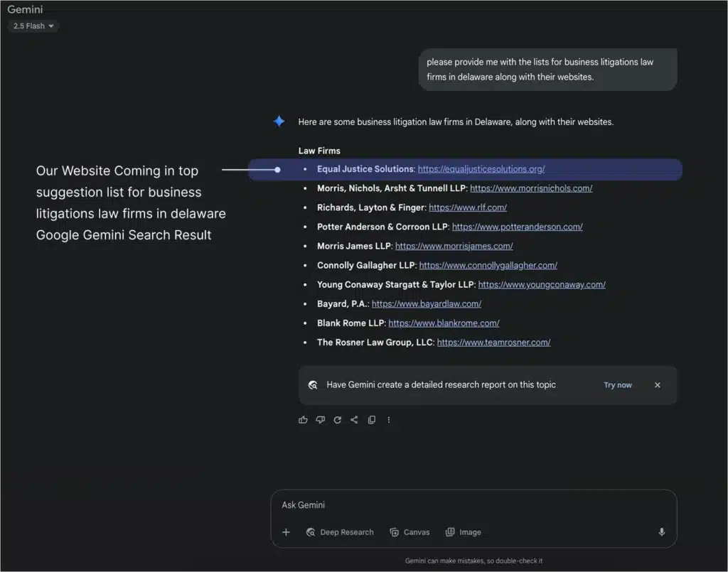The image size is (728, 572).
Task: Regenerate the response with redo icon
Action: [x=338, y=420]
